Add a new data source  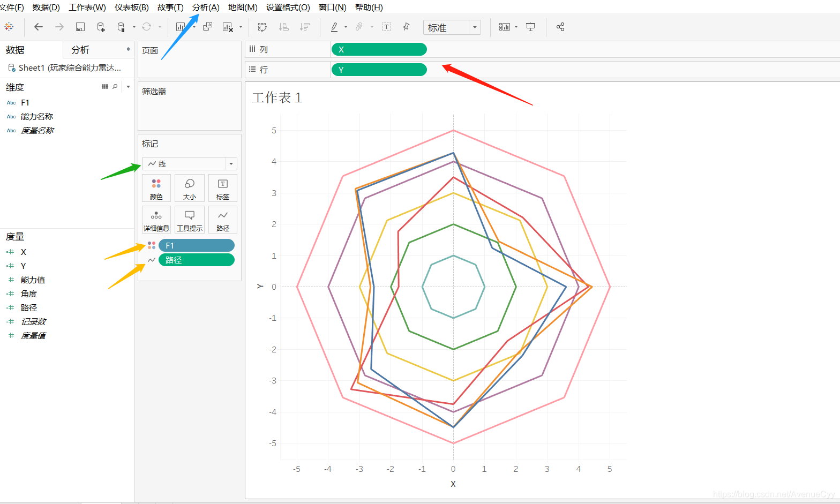101,27
